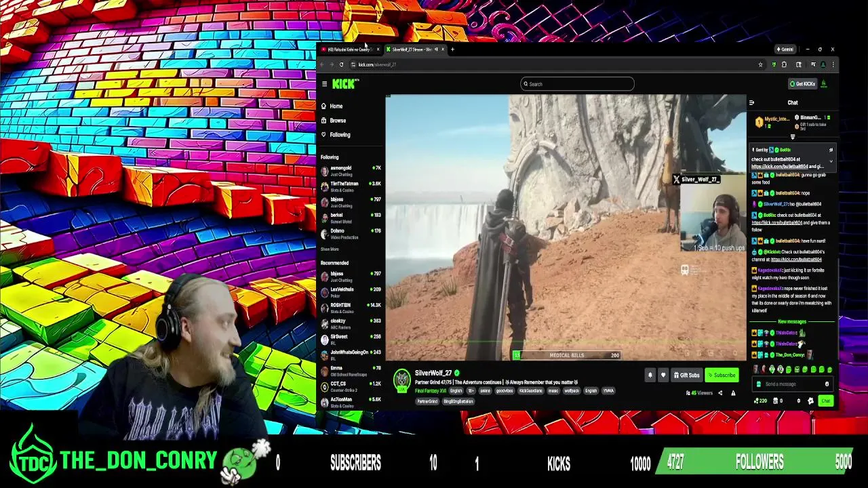Unpin the pinned BotRix message
Screen dimensions: 868x488
click(831, 150)
